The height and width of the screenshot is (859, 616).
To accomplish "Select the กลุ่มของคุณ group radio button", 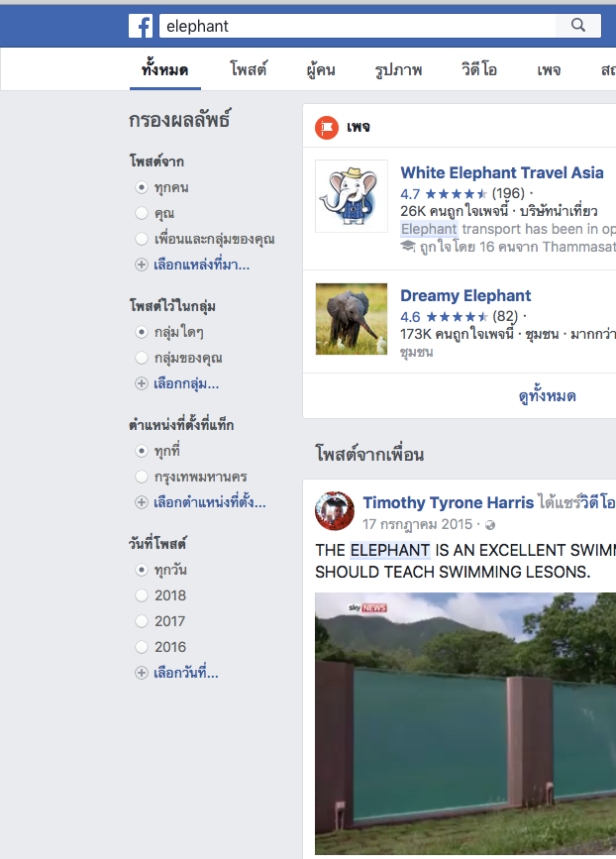I will 142,358.
